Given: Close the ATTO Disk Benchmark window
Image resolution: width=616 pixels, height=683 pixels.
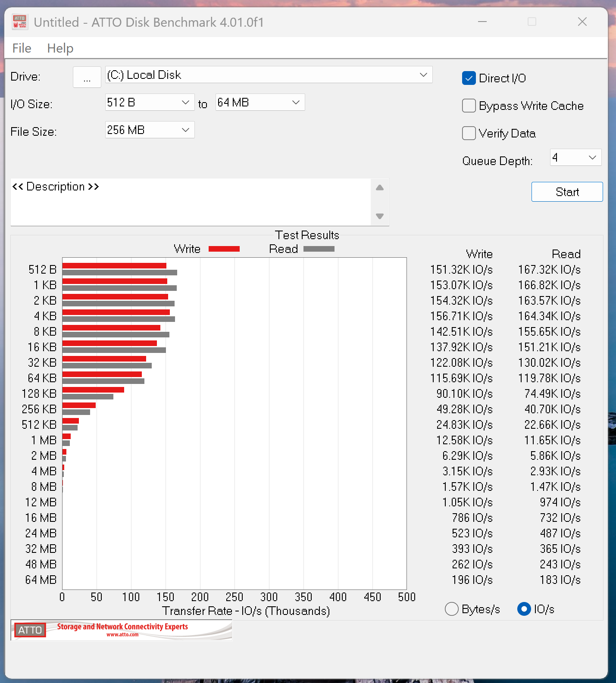Looking at the screenshot, I should pyautogui.click(x=582, y=22).
